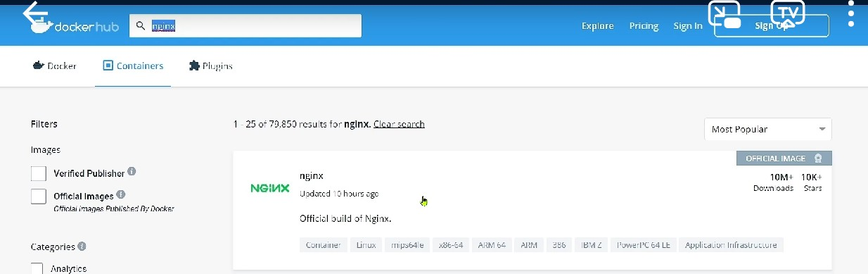The height and width of the screenshot is (274, 868).
Task: Switch to the Docker tab
Action: pos(54,66)
